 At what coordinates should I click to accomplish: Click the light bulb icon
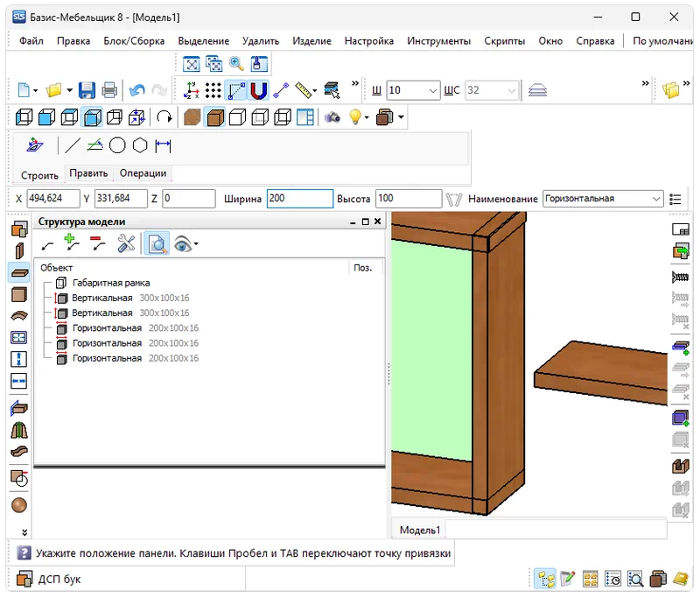pos(354,117)
